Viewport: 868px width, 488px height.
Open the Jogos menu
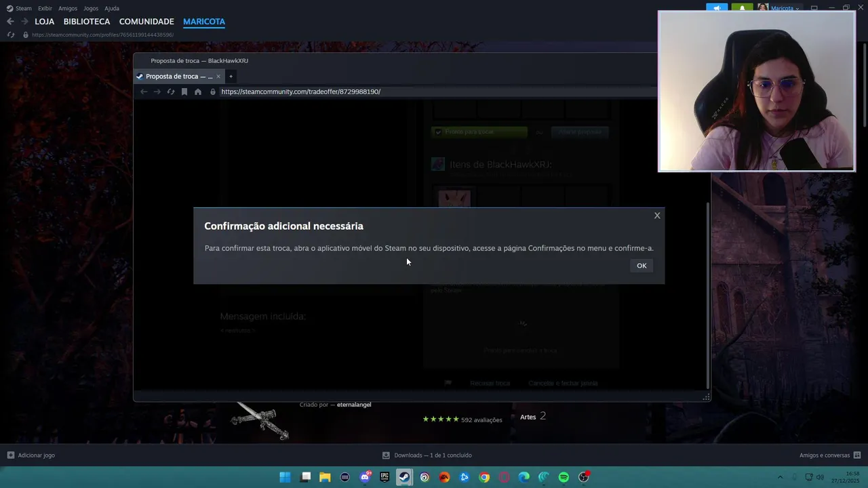(x=91, y=8)
